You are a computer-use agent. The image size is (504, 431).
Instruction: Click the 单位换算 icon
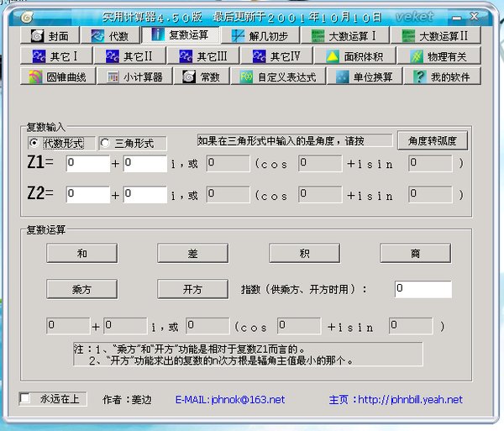tap(342, 76)
